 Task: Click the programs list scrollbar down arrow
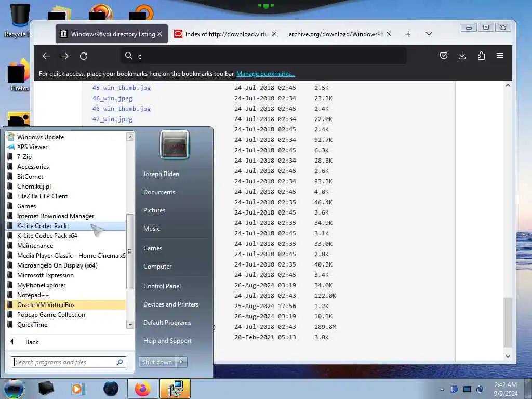(x=130, y=325)
